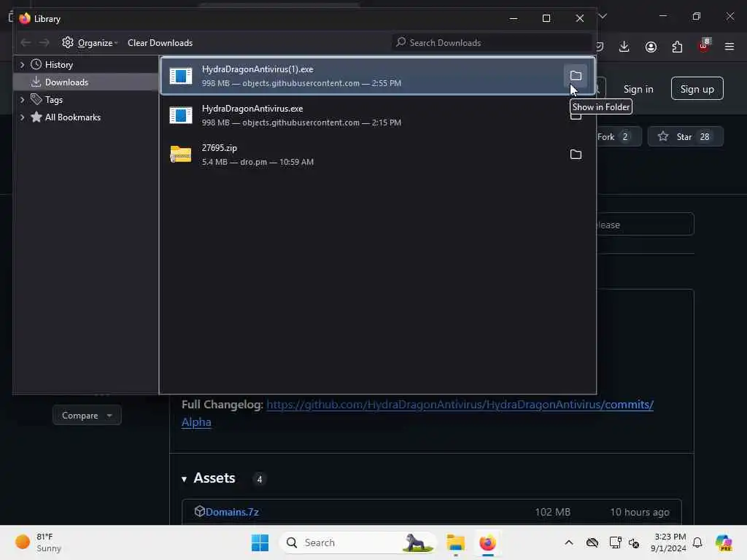Go back in the Library window
This screenshot has width=747, height=560.
tap(26, 43)
